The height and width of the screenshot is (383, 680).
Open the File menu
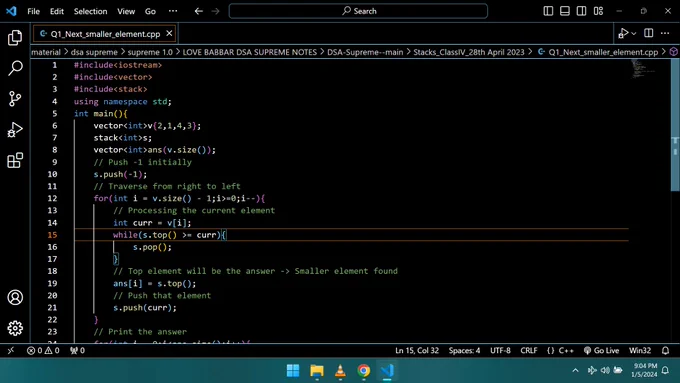[x=33, y=11]
